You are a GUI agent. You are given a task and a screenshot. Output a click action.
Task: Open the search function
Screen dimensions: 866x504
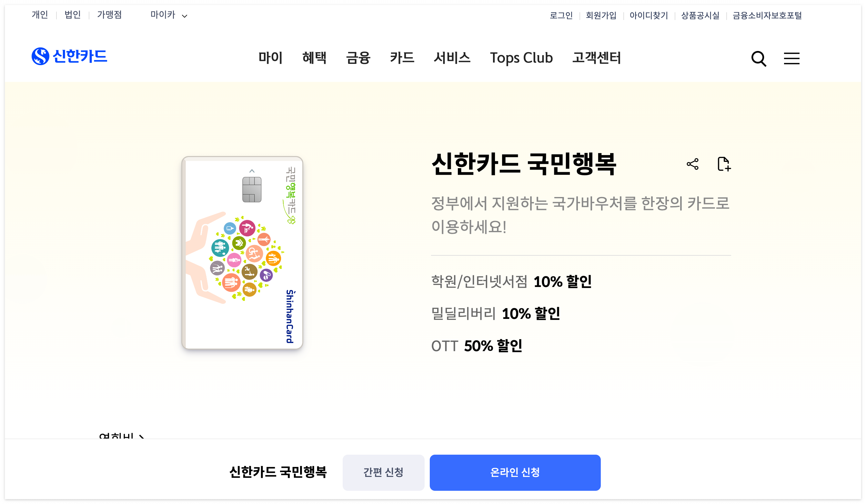point(760,59)
